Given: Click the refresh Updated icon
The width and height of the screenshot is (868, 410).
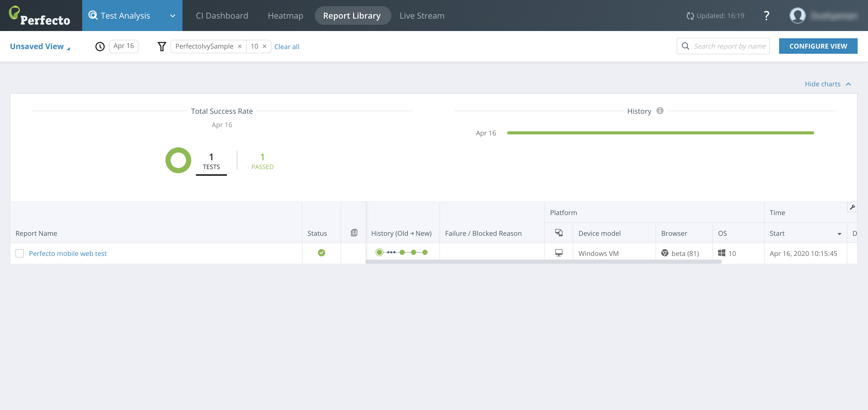Looking at the screenshot, I should 690,16.
